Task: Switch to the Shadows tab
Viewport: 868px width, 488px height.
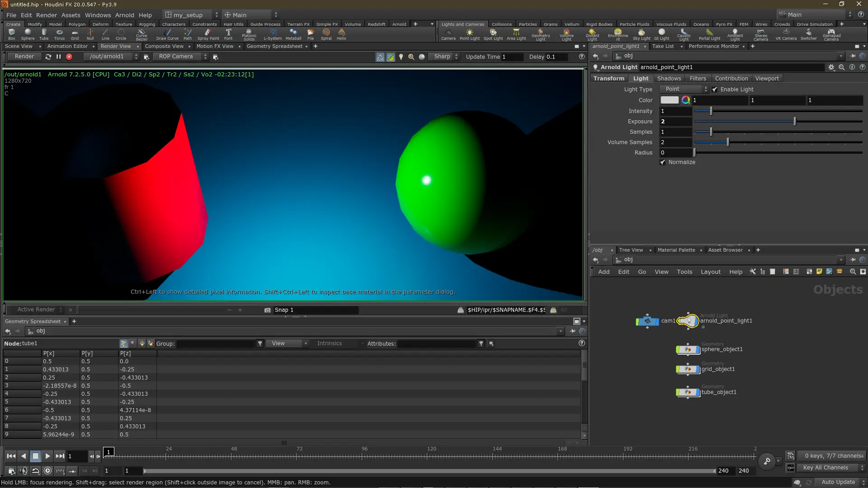Action: (669, 79)
